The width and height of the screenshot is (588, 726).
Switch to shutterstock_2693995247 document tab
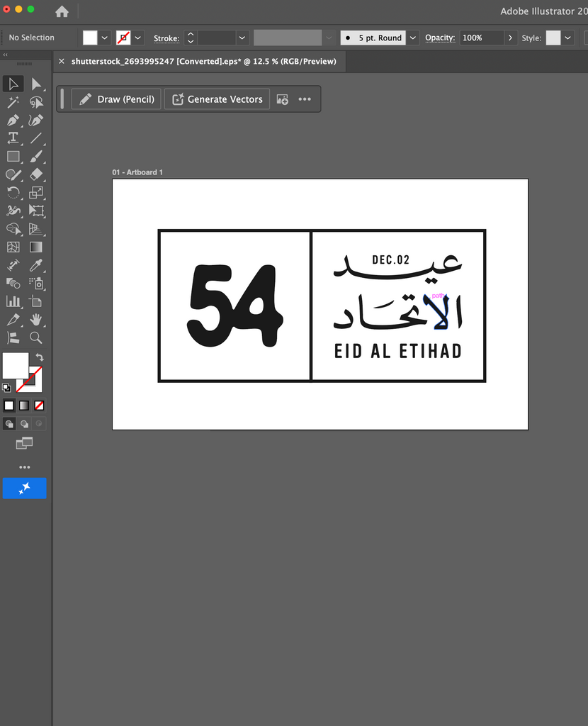tap(203, 62)
